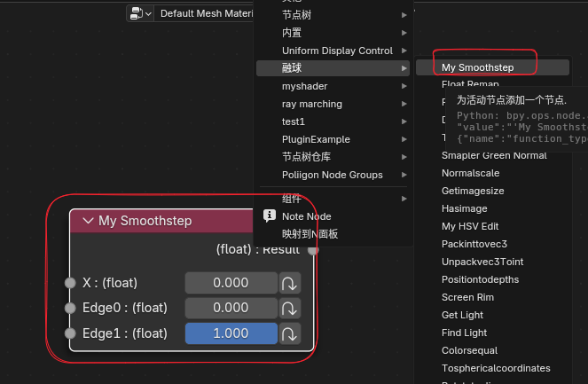The height and width of the screenshot is (384, 588).
Task: Collapse the My Smoothstep node
Action: click(x=88, y=221)
